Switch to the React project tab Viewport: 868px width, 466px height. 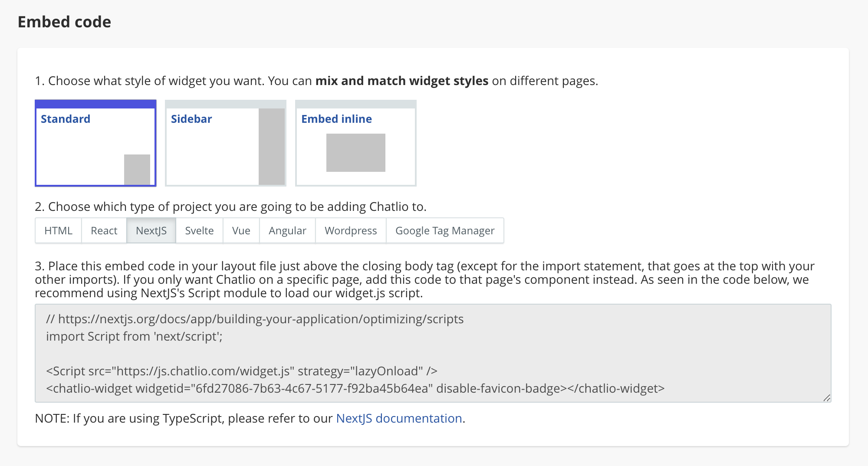pyautogui.click(x=104, y=230)
